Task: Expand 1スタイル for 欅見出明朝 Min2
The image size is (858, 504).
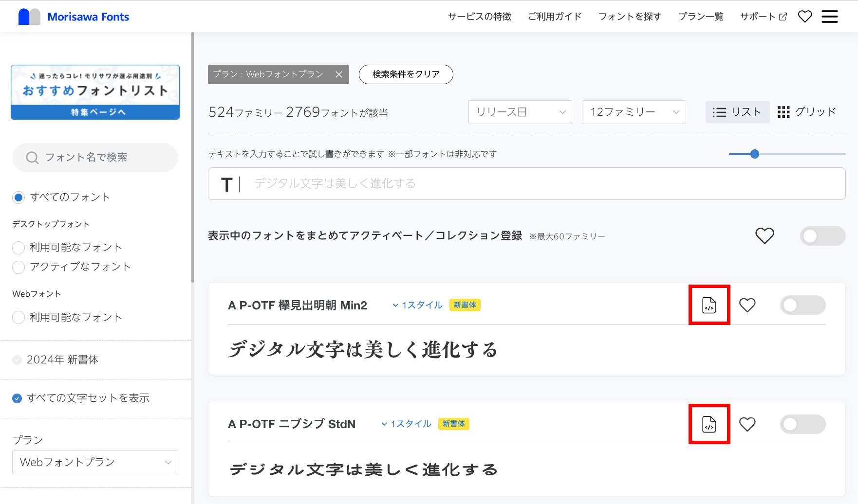Action: (417, 305)
